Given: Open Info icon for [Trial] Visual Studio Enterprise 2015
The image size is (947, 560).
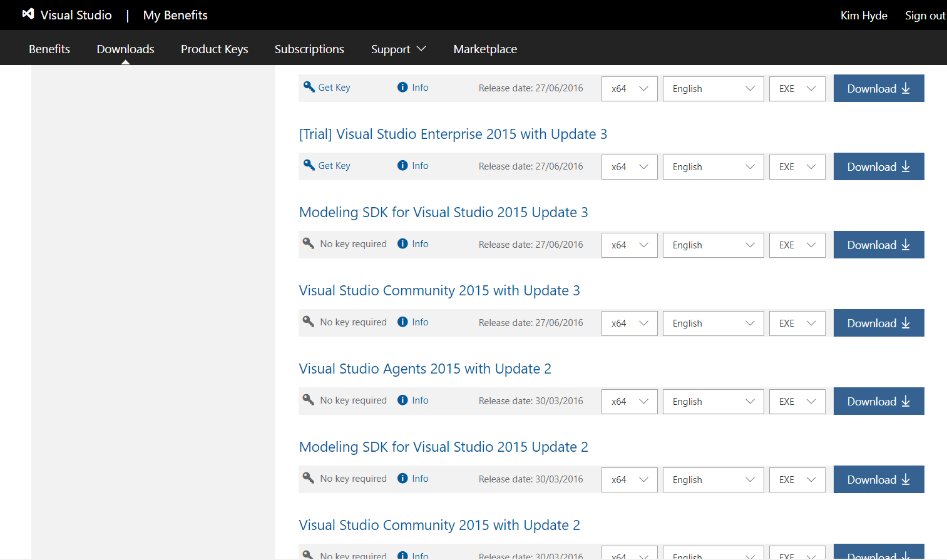Looking at the screenshot, I should (402, 166).
